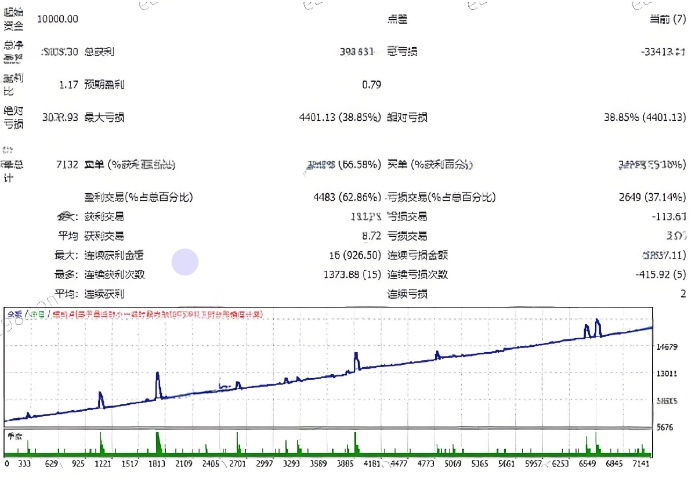Click the initial deposit value 10000.00
Image resolution: width=697 pixels, height=493 pixels.
(58, 19)
